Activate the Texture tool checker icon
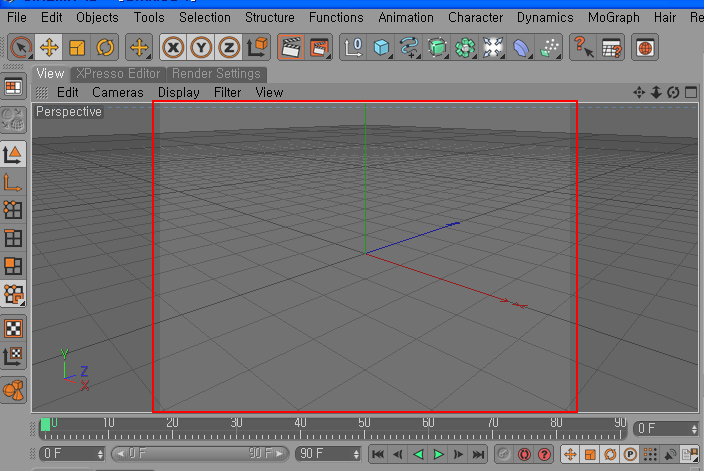The height and width of the screenshot is (471, 704). point(13,329)
